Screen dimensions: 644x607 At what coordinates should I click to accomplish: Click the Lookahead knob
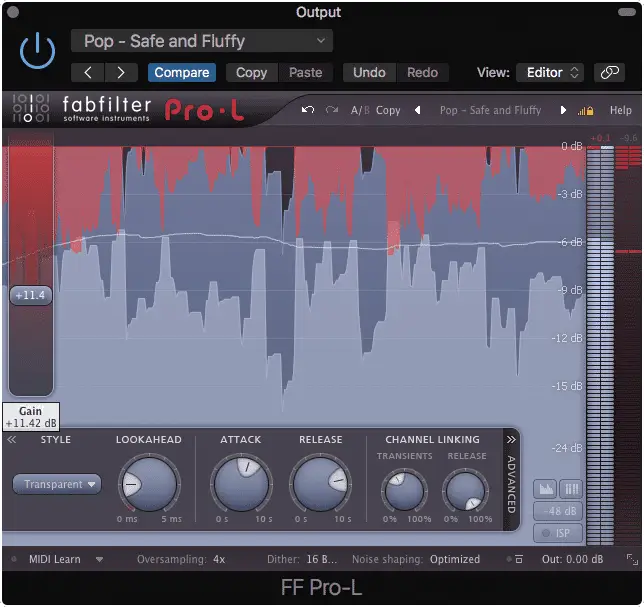click(x=150, y=484)
